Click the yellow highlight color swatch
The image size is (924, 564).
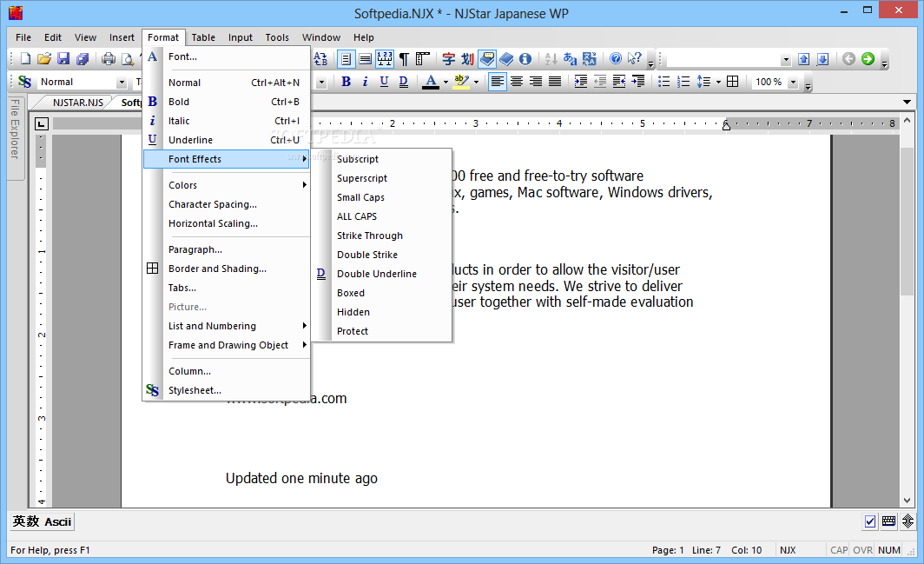[x=462, y=82]
